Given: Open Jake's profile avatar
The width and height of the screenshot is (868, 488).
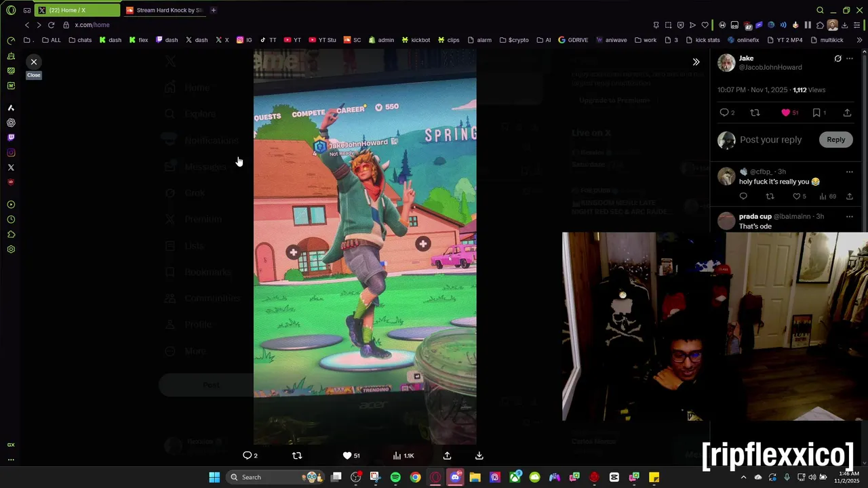Looking at the screenshot, I should (726, 62).
